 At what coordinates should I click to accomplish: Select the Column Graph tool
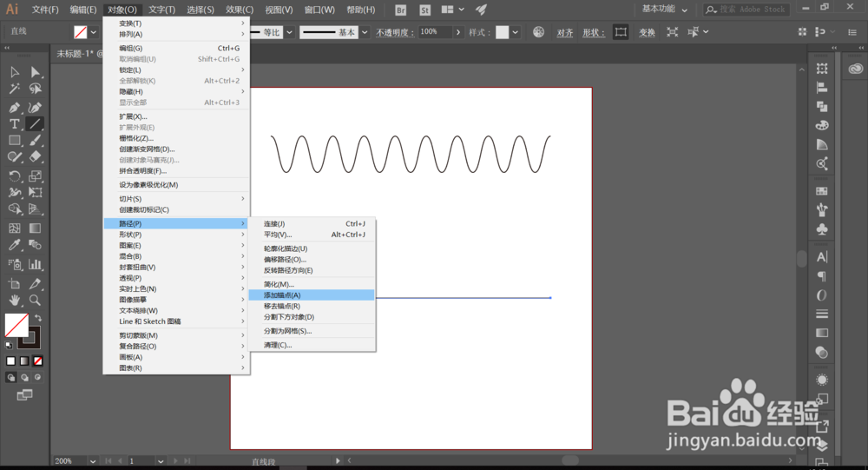36,264
